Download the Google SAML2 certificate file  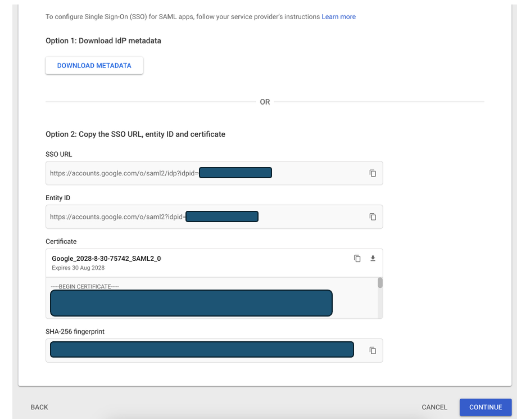click(372, 259)
